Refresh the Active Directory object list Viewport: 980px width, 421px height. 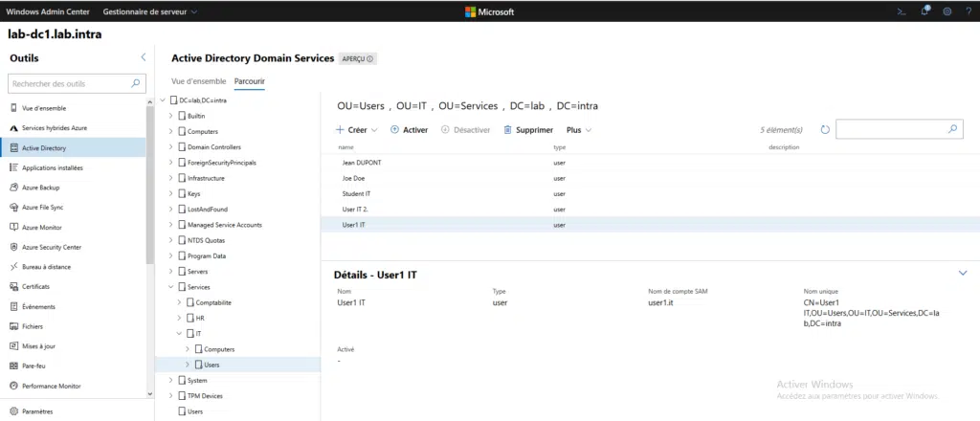[x=825, y=130]
